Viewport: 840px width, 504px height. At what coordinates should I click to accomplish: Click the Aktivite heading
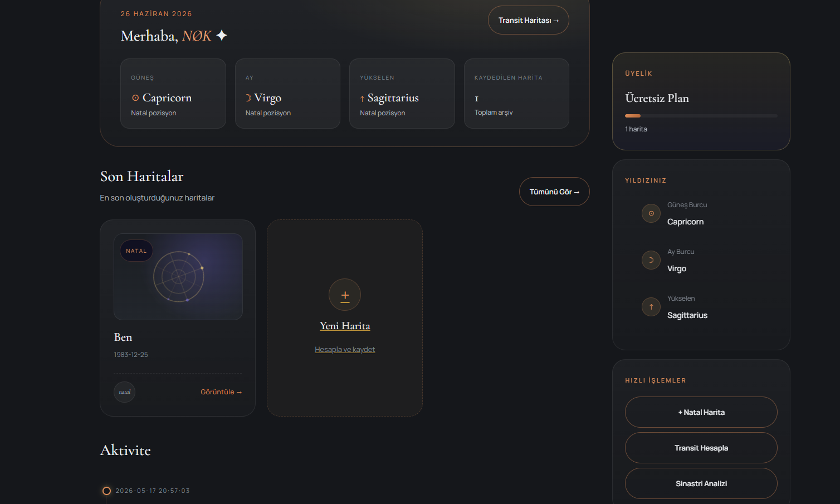tap(125, 450)
